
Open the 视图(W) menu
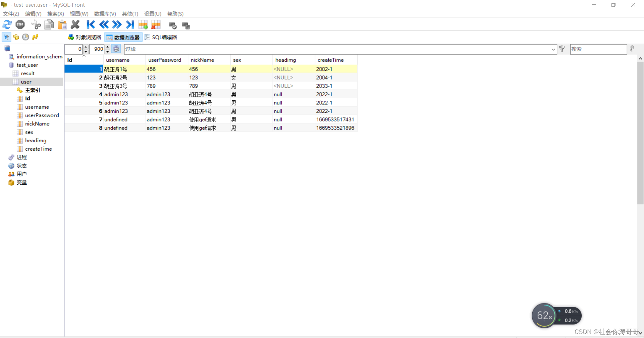pyautogui.click(x=79, y=14)
